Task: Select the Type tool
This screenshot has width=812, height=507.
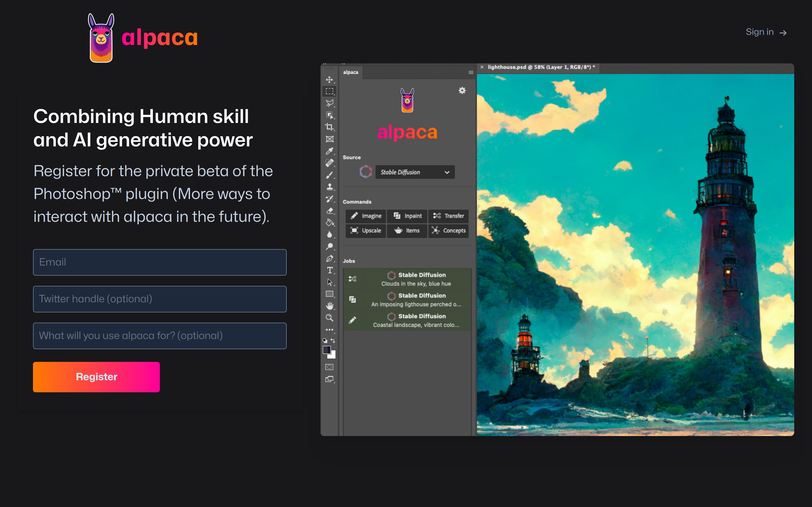Action: [x=330, y=270]
